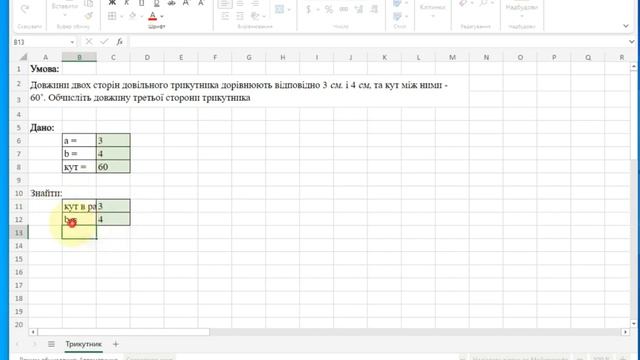
Task: Toggle italic (К) formatting
Action: [127, 3]
